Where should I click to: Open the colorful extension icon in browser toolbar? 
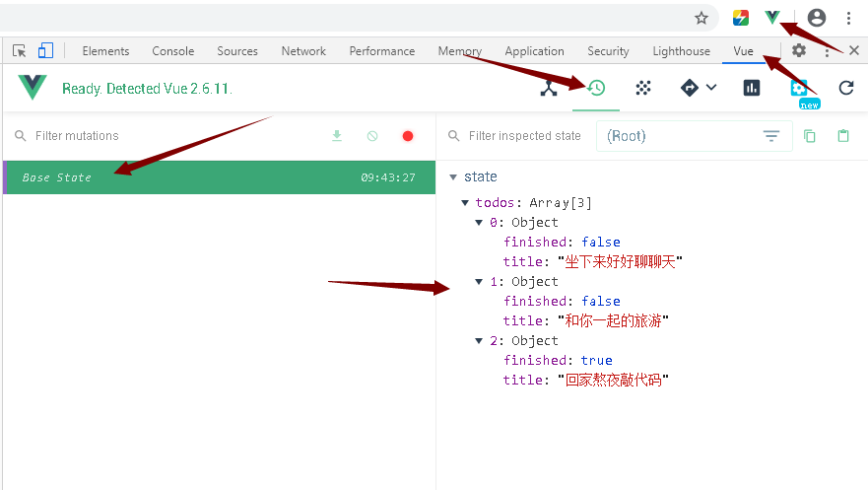tap(741, 19)
